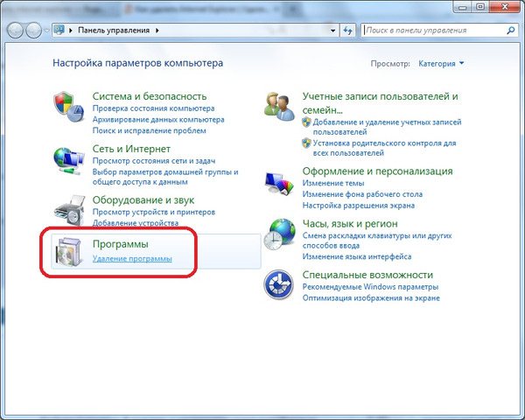Go back with the left navigation arrow
The image size is (525, 420).
point(15,31)
